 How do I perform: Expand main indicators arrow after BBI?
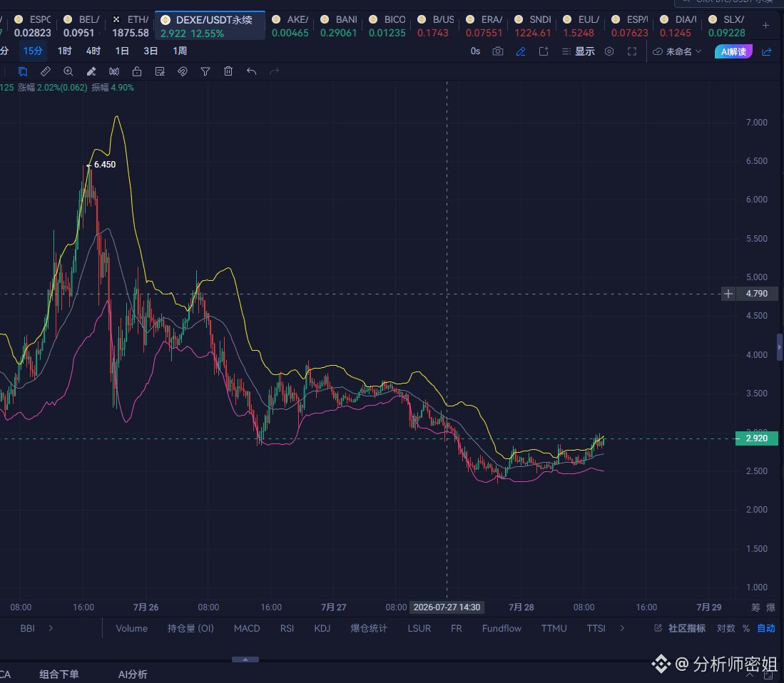tap(51, 628)
